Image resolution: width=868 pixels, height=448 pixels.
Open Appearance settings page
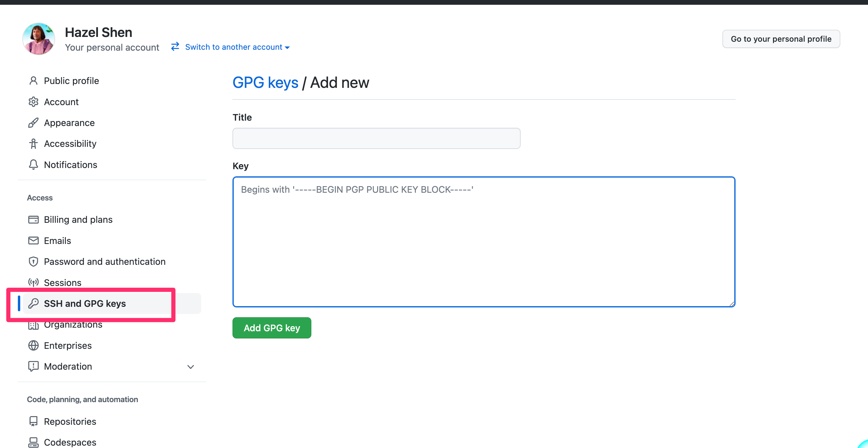click(x=112, y=123)
